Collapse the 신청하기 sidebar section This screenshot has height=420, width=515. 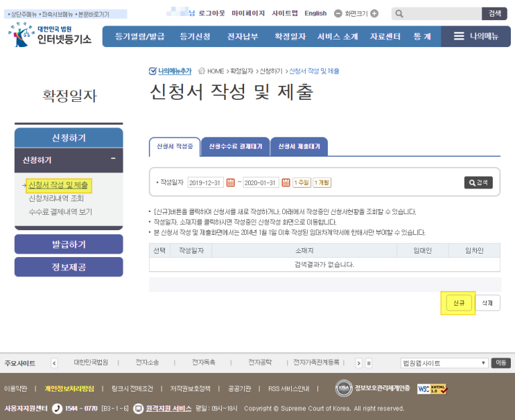[x=113, y=159]
